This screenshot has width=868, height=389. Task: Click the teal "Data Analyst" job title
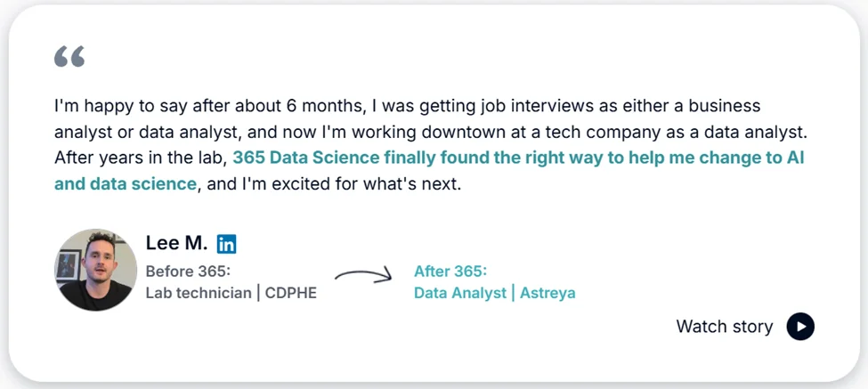pyautogui.click(x=459, y=293)
